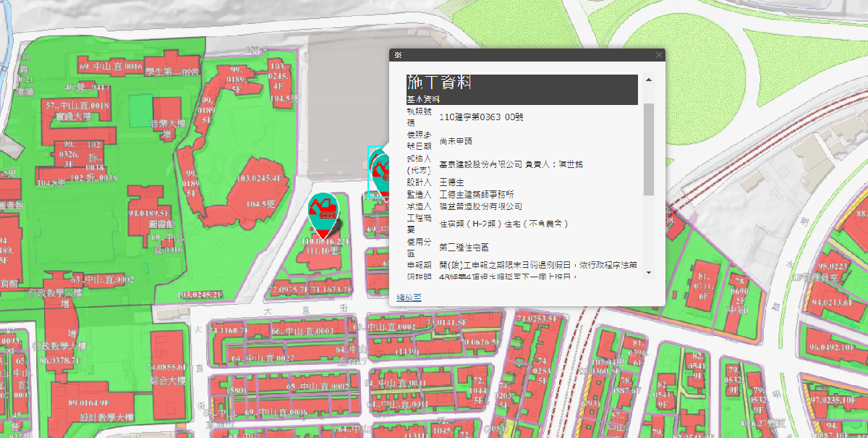
Task: Click building labeled 74.0253.5F
Action: [x=538, y=319]
